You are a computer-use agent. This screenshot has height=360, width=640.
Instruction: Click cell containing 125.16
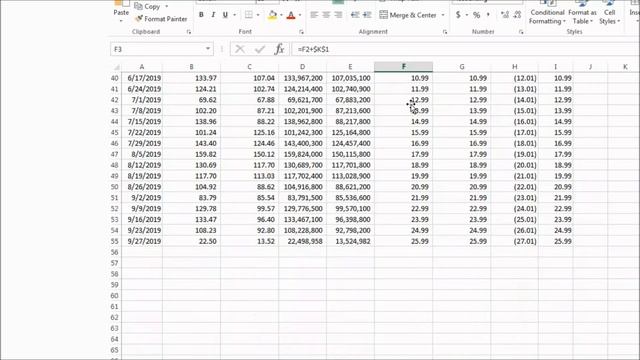(249, 132)
